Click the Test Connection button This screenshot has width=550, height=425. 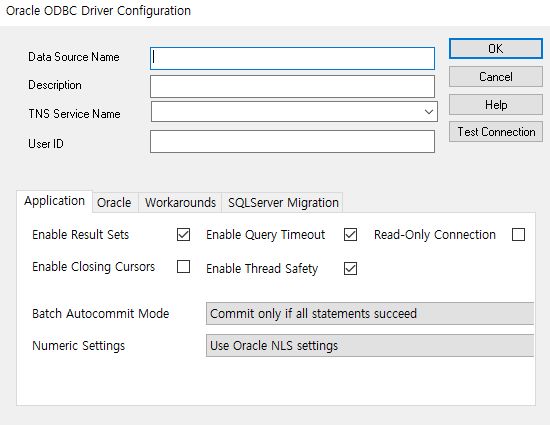pos(496,132)
